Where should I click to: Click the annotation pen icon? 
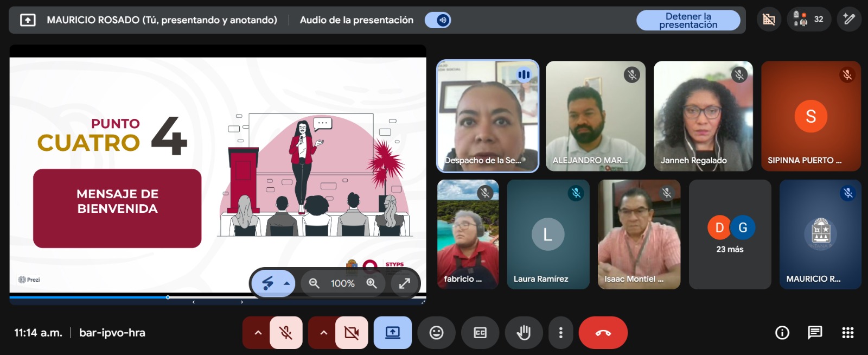tap(849, 20)
